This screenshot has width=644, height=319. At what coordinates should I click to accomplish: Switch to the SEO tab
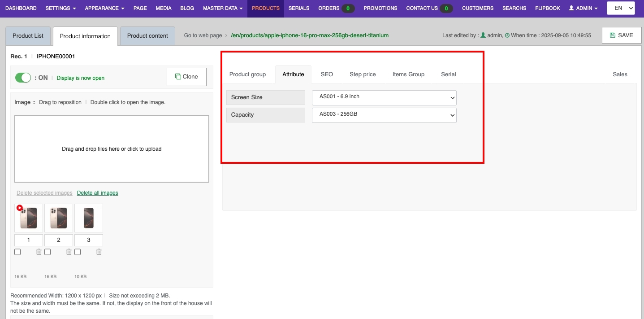[x=327, y=74]
